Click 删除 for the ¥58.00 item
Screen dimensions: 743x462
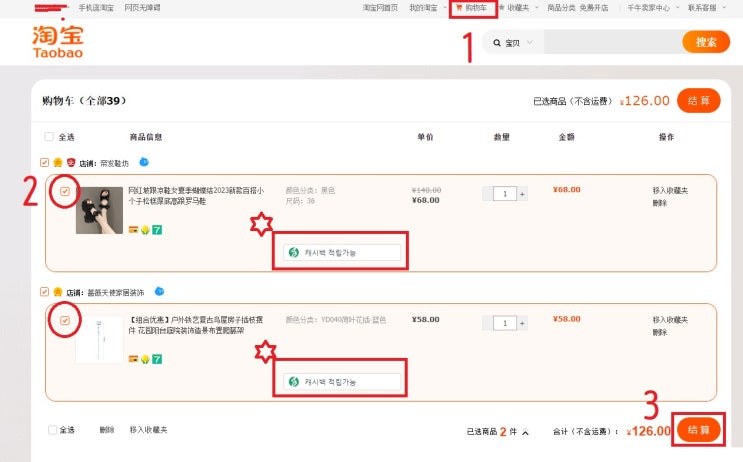click(660, 332)
